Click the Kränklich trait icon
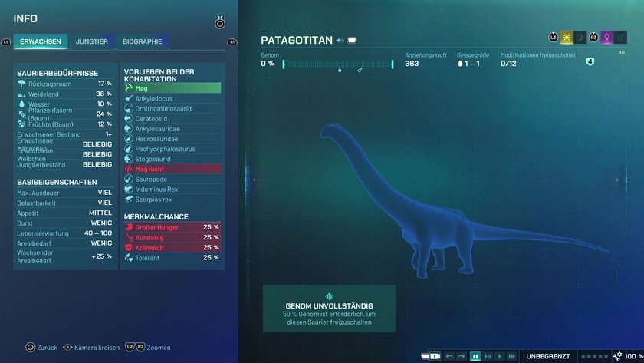This screenshot has height=363, width=644. click(129, 247)
